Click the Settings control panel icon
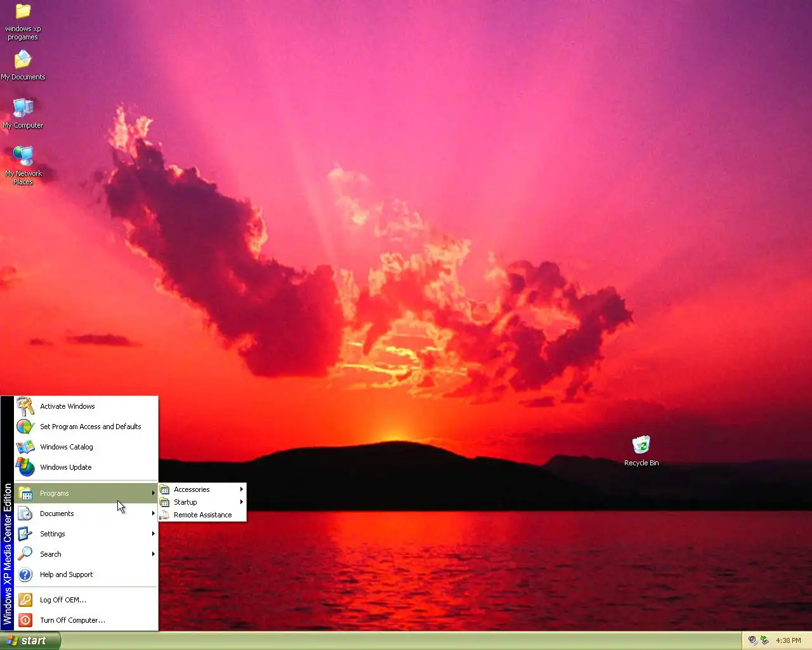 [x=25, y=534]
